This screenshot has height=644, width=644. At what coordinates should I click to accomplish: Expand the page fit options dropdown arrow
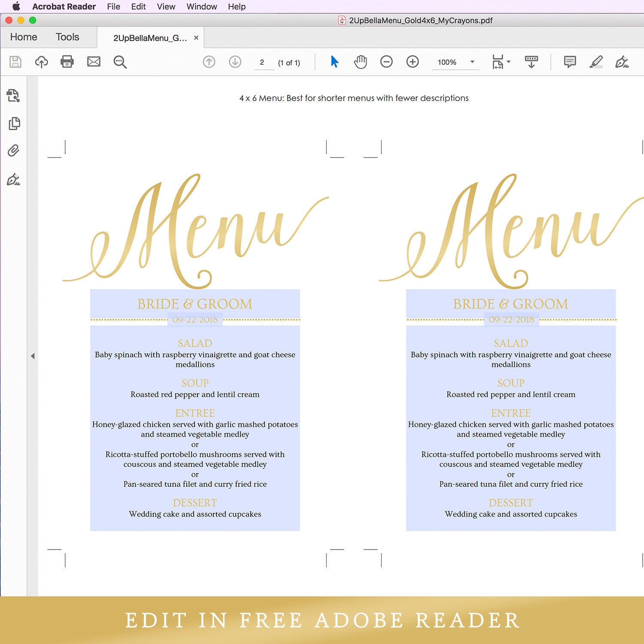click(x=508, y=62)
